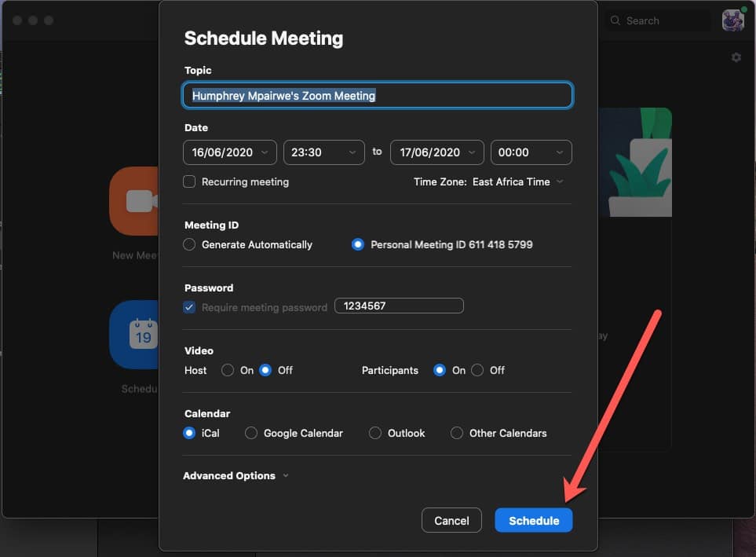
Task: Turn Participants video Off
Action: point(477,370)
